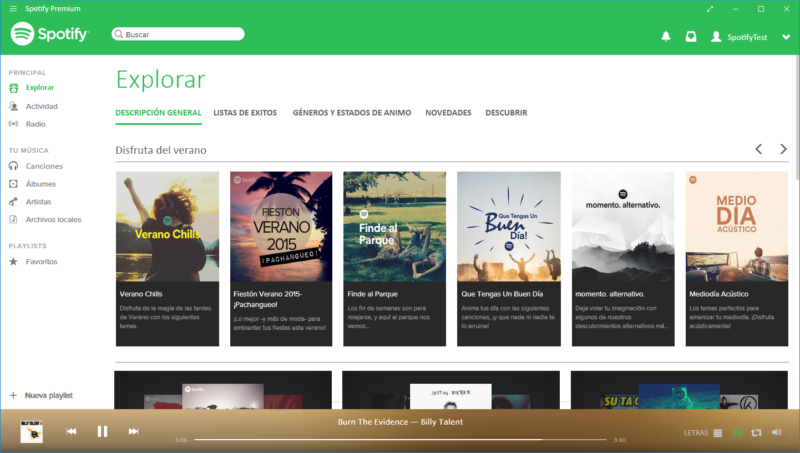Toggle full-screen expand arrows icon
The width and height of the screenshot is (800, 453).
[710, 9]
